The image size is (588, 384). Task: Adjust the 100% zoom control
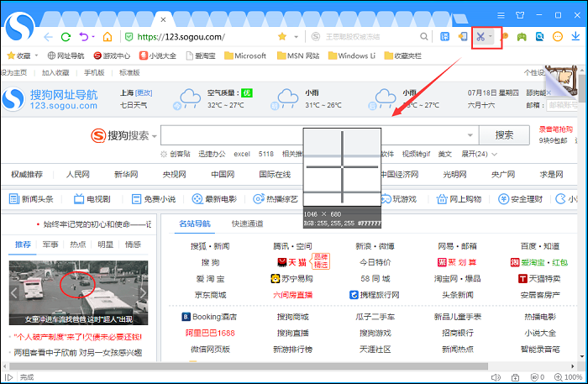pos(568,377)
